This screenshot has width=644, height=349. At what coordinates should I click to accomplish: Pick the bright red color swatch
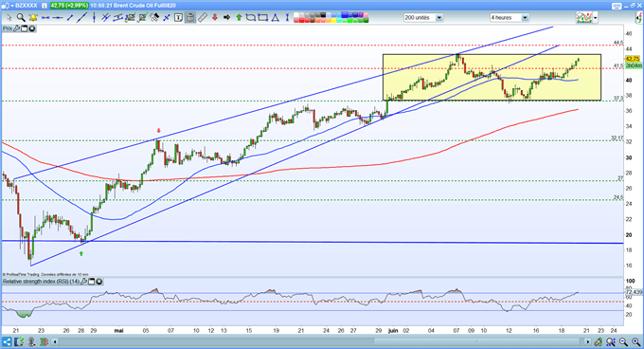click(x=302, y=20)
